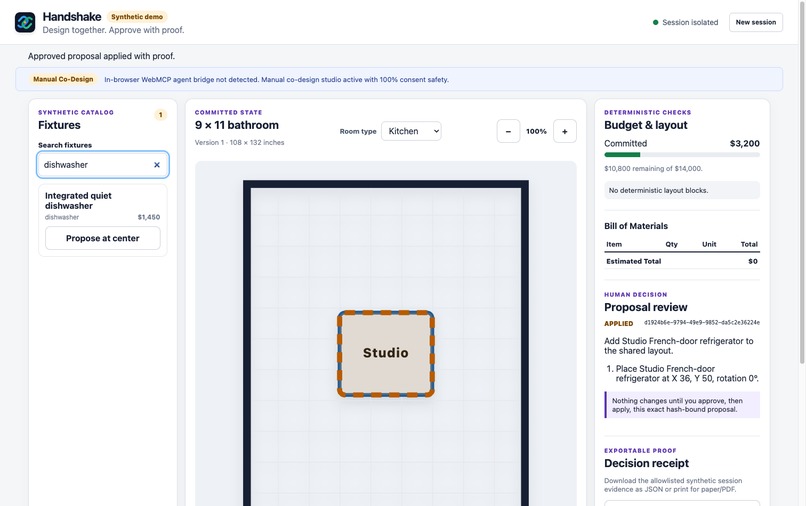Click the Total column header

coord(749,244)
